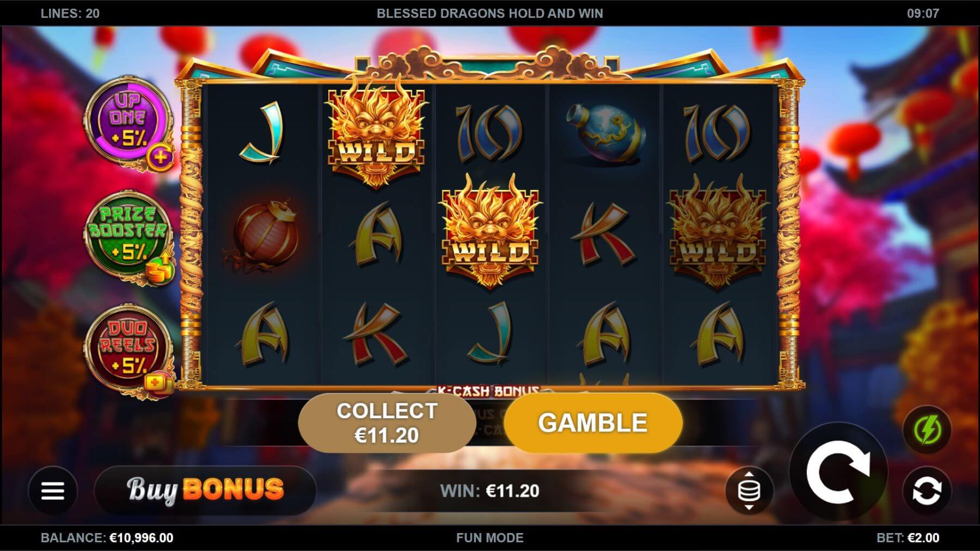Open the Buy Bonus menu
The height and width of the screenshot is (551, 980).
pos(205,490)
